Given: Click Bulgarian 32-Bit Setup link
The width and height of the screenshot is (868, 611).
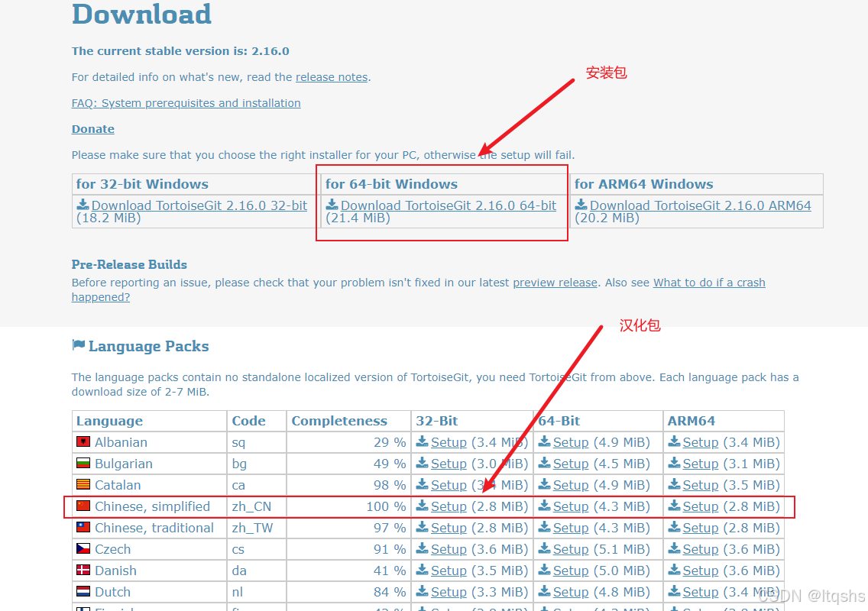Looking at the screenshot, I should click(449, 464).
